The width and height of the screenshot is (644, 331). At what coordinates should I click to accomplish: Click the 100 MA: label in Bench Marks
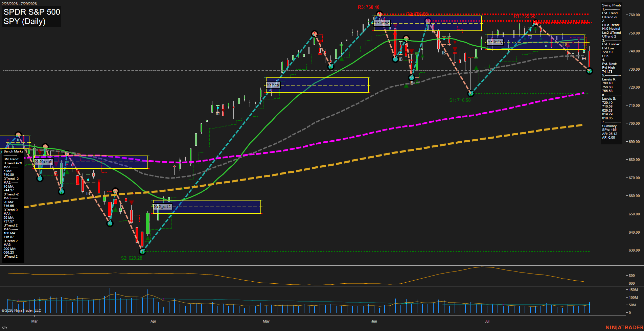[x=10, y=233]
